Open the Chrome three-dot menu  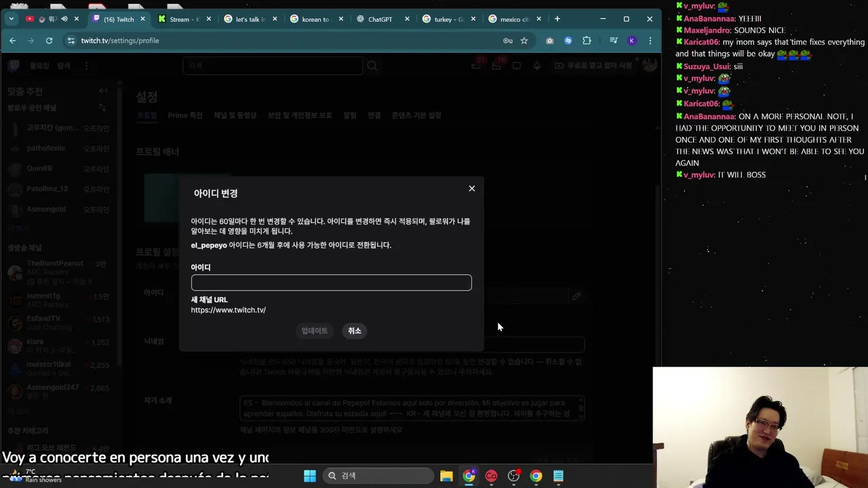pos(650,41)
